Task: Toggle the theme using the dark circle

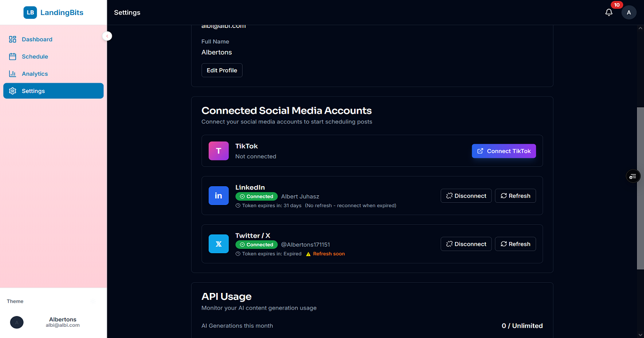Action: [17, 322]
